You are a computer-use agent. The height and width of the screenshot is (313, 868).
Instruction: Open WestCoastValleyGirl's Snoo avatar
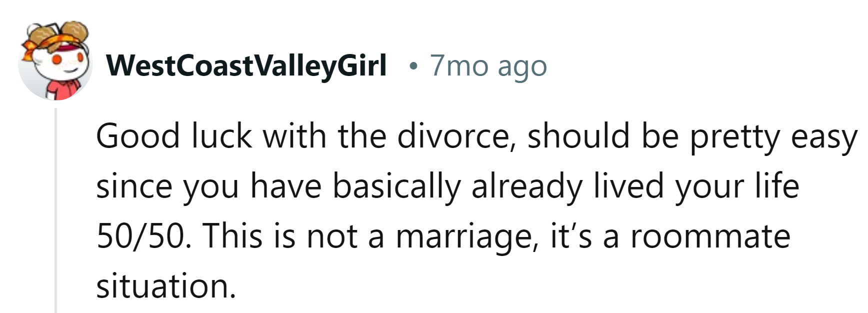[55, 61]
